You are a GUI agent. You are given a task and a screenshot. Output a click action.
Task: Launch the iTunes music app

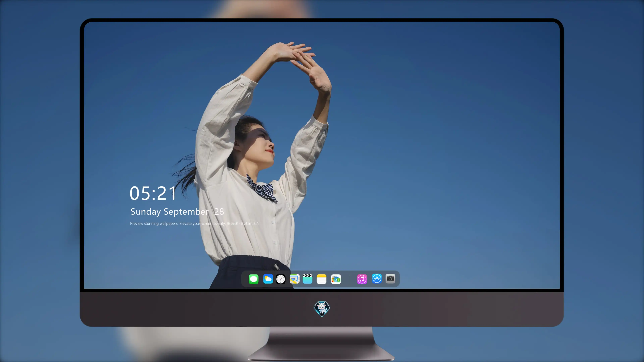click(362, 279)
